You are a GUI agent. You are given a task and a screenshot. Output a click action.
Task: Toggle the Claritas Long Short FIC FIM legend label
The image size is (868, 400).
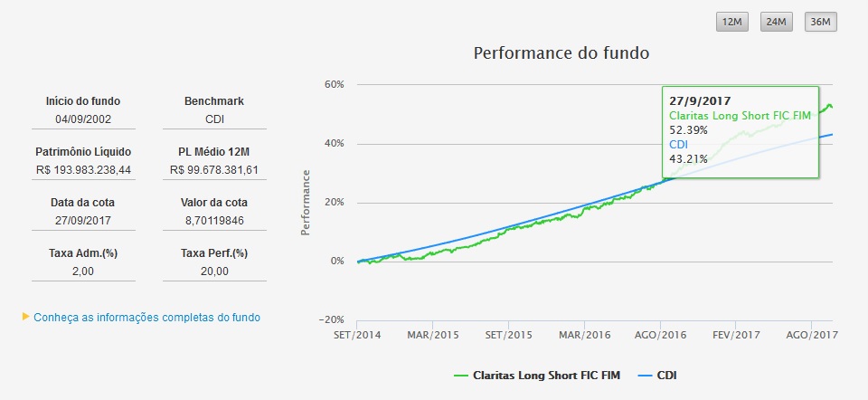click(x=548, y=375)
